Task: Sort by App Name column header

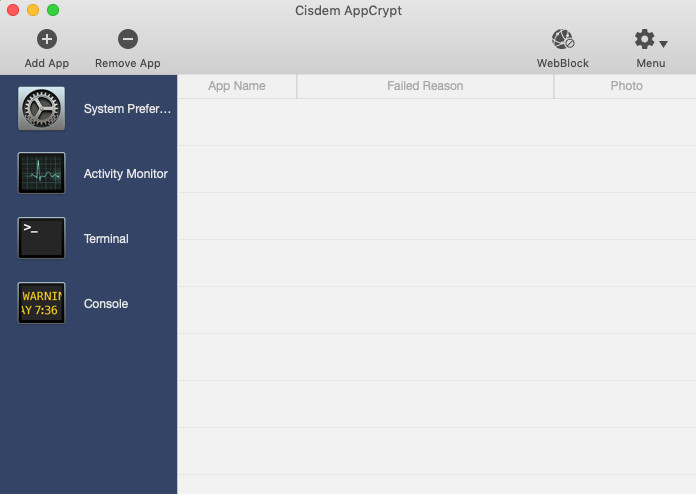Action: [237, 86]
